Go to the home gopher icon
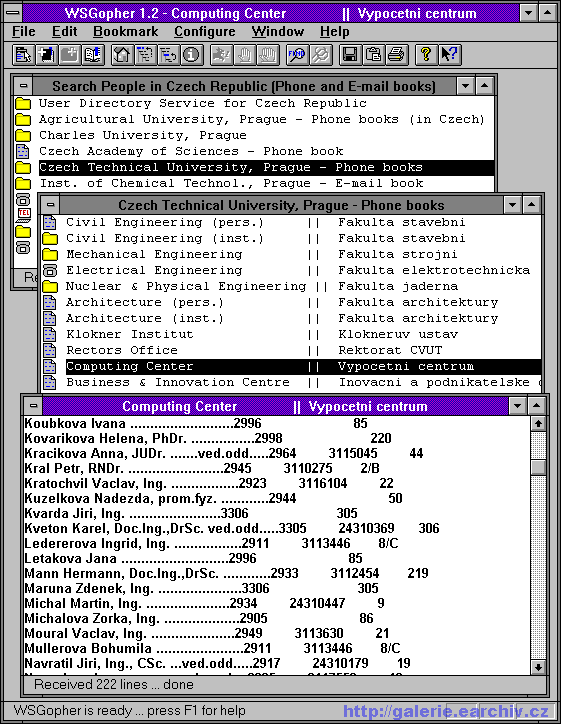Image resolution: width=561 pixels, height=724 pixels. [x=122, y=55]
